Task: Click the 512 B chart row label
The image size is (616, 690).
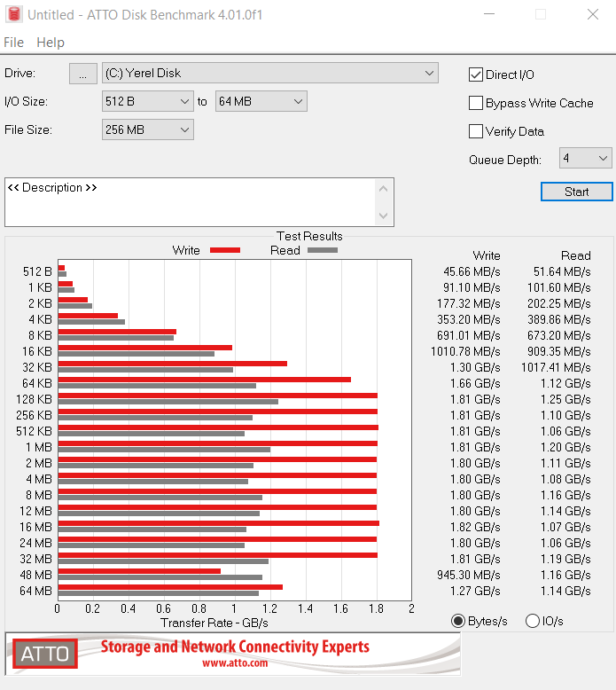Action: [37, 271]
